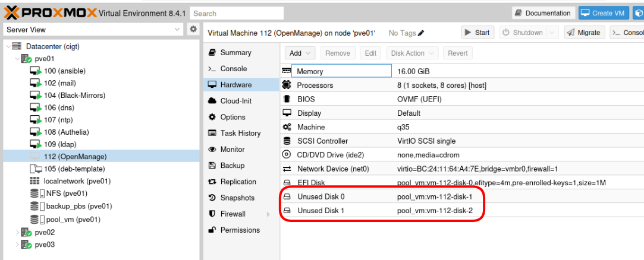This screenshot has height=260, width=644.
Task: Open the Disk Action dropdown
Action: click(412, 53)
